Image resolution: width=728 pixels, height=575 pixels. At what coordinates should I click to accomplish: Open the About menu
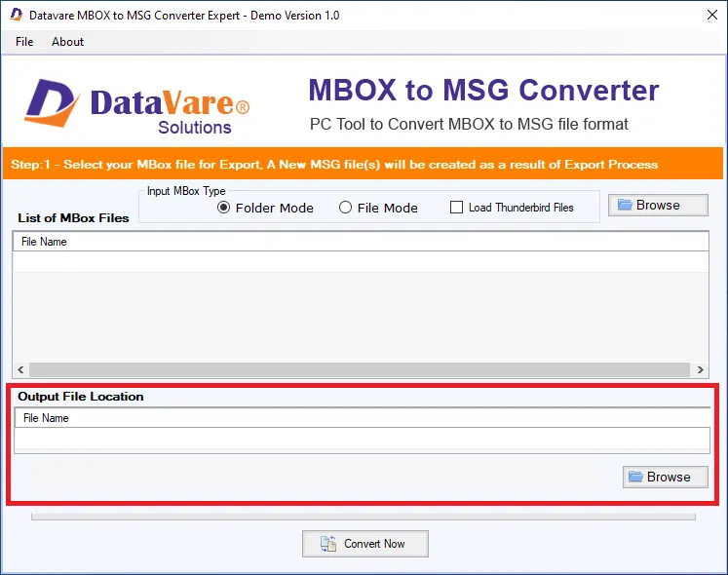point(67,42)
